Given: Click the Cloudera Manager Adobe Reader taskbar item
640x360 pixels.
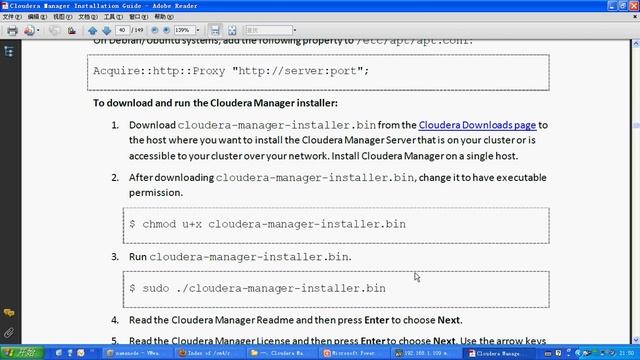Looking at the screenshot, I should coord(499,353).
